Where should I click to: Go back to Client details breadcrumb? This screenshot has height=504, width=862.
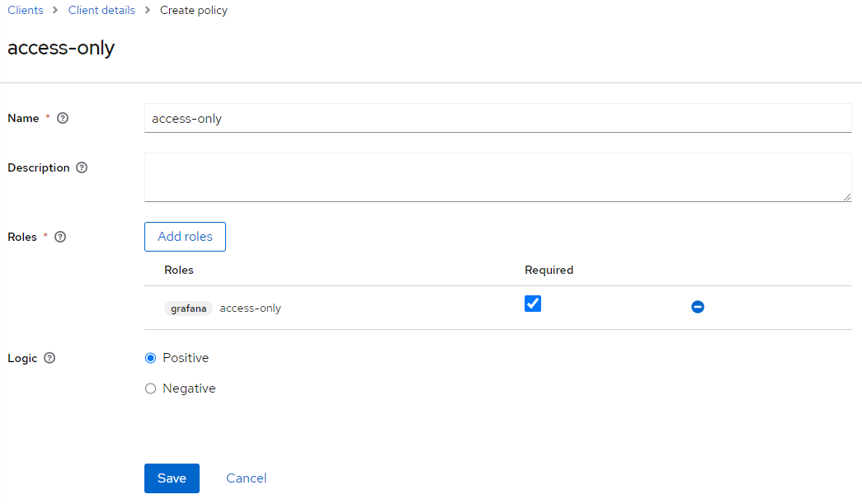pos(101,11)
